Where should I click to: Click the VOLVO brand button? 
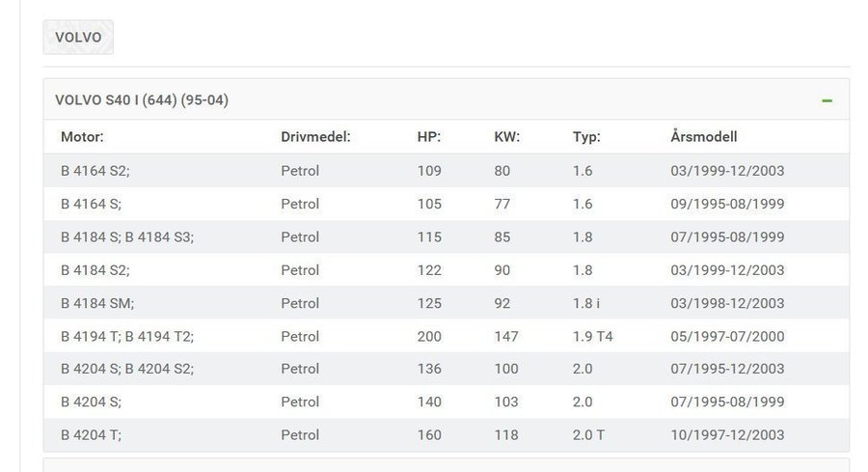click(78, 38)
